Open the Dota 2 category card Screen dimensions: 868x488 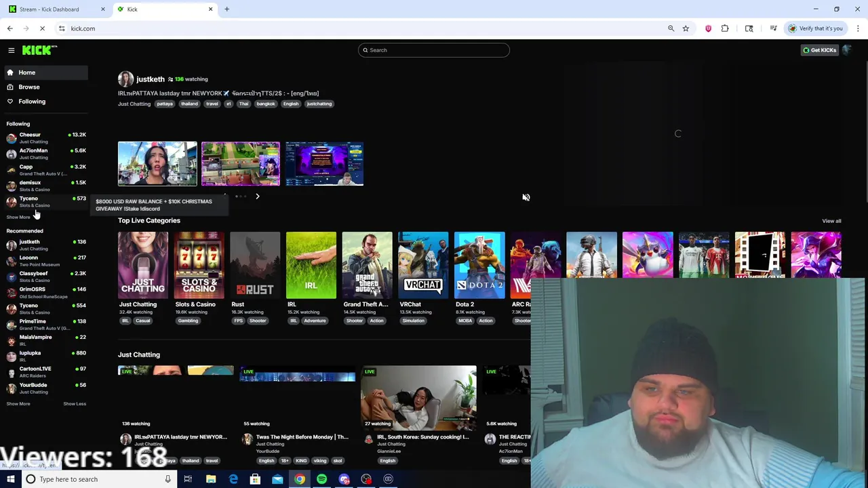479,265
